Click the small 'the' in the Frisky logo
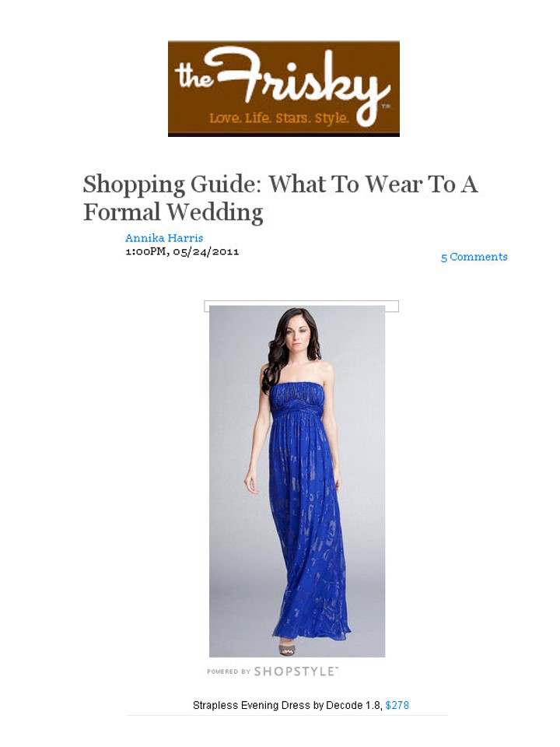 pyautogui.click(x=194, y=76)
